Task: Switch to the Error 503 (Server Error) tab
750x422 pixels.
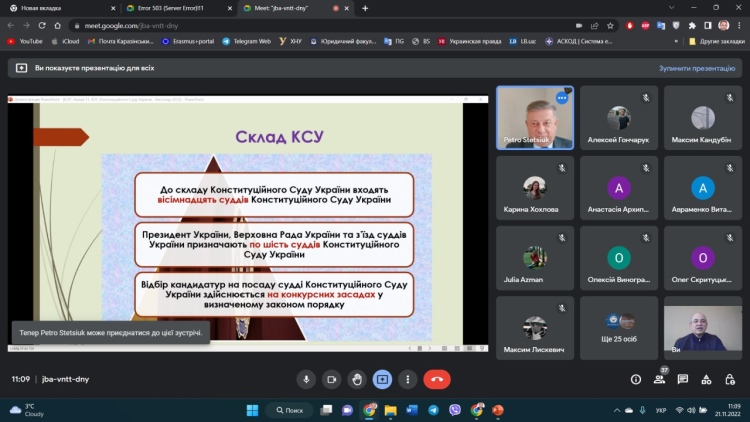Action: pos(179,8)
